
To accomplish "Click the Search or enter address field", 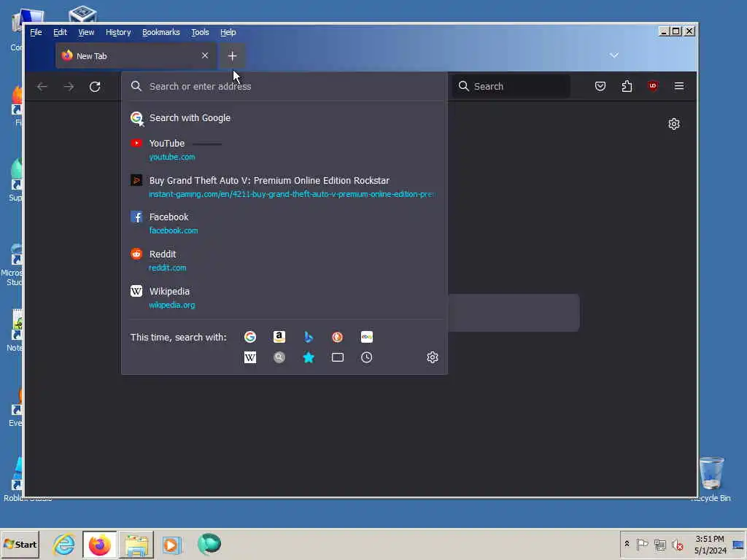I will point(285,86).
